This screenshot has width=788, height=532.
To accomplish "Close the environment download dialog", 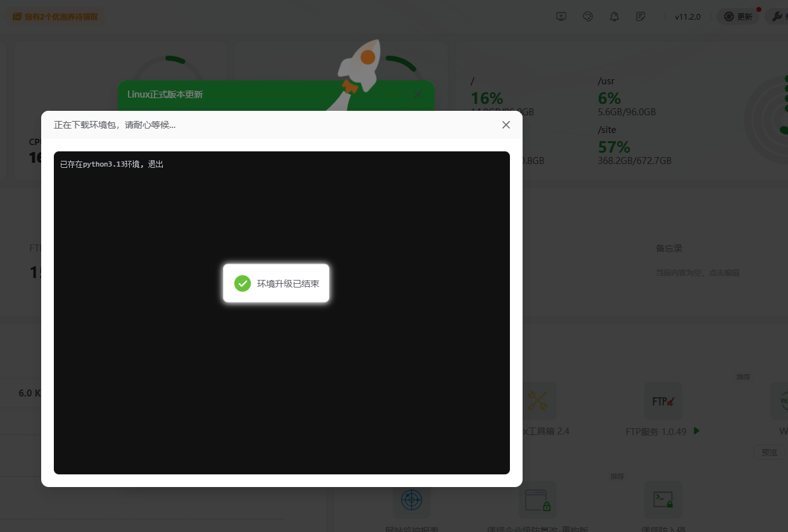I will [505, 125].
